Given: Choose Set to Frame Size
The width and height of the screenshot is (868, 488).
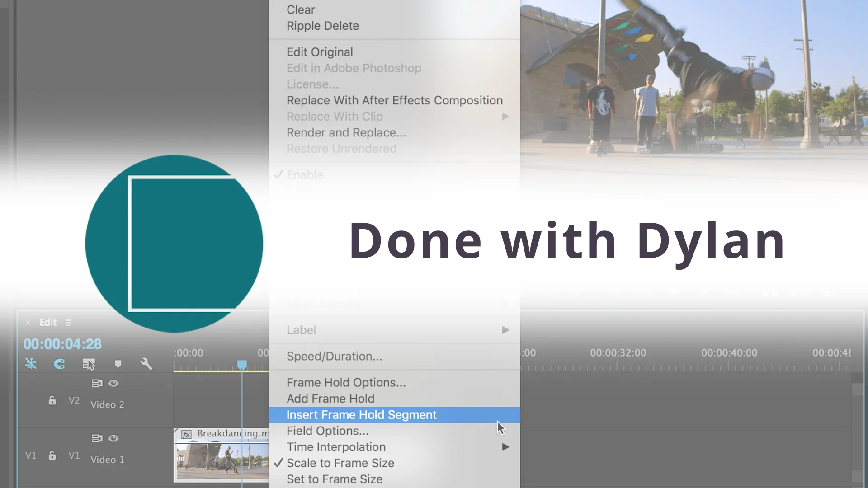Looking at the screenshot, I should coord(335,479).
